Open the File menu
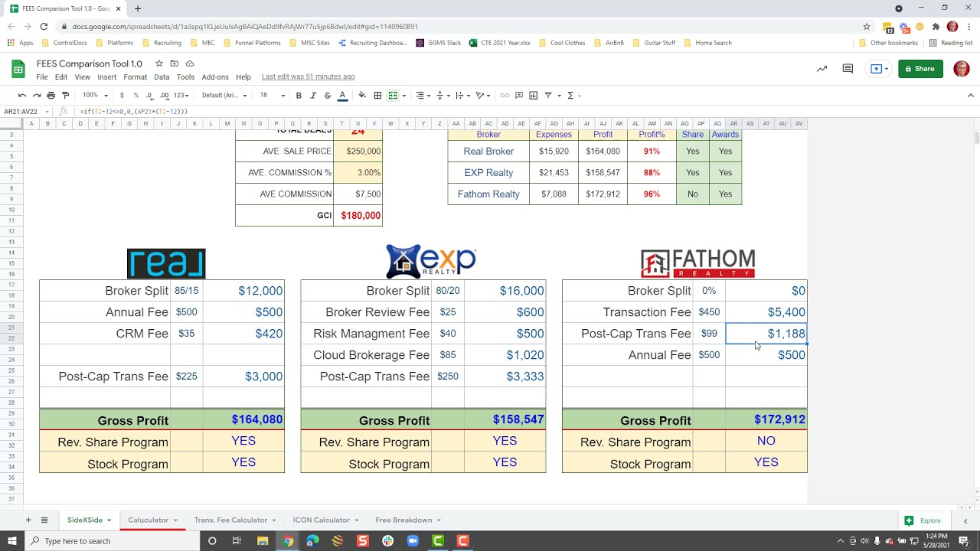The image size is (980, 551). 42,77
